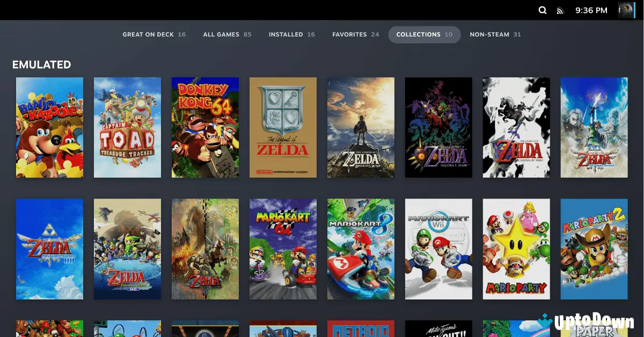Select Zelda Breath of the Wild

(361, 127)
